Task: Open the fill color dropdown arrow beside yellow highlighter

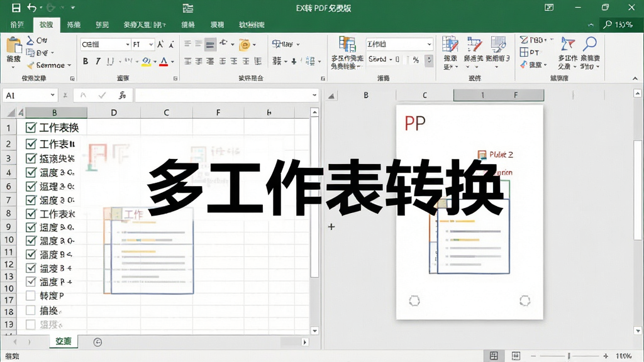Action: 155,62
